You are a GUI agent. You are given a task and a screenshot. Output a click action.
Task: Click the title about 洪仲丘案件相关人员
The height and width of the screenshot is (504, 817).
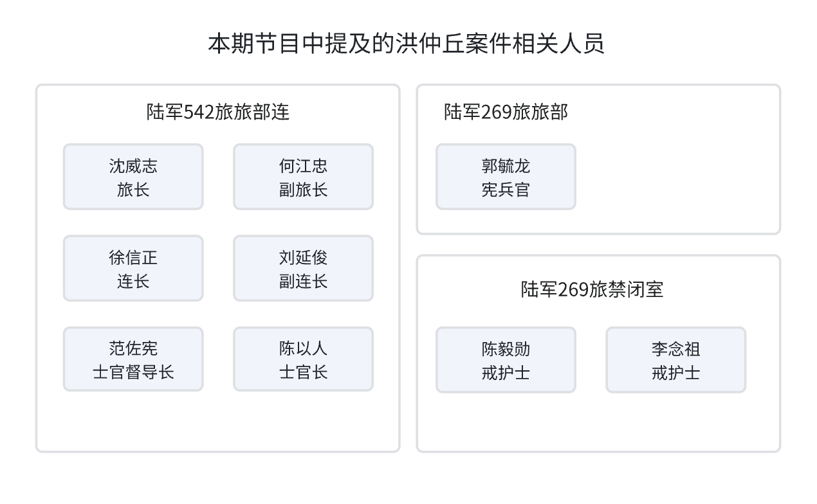406,44
